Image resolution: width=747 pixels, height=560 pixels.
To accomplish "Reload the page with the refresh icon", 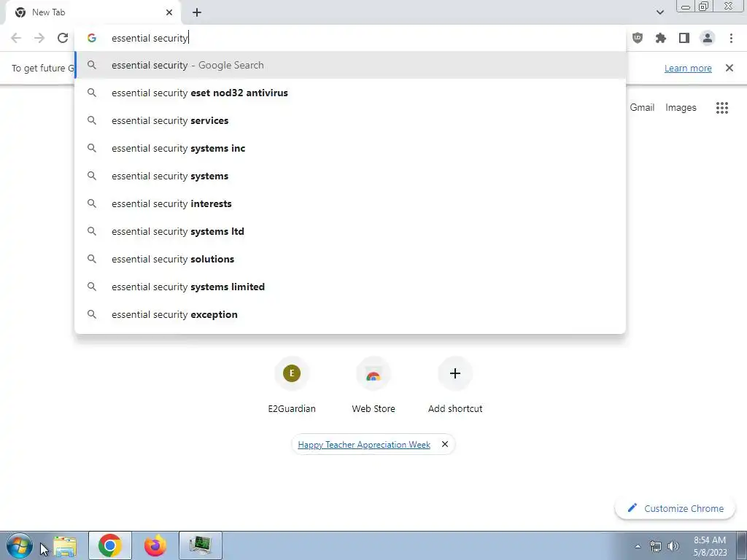I will [x=63, y=38].
